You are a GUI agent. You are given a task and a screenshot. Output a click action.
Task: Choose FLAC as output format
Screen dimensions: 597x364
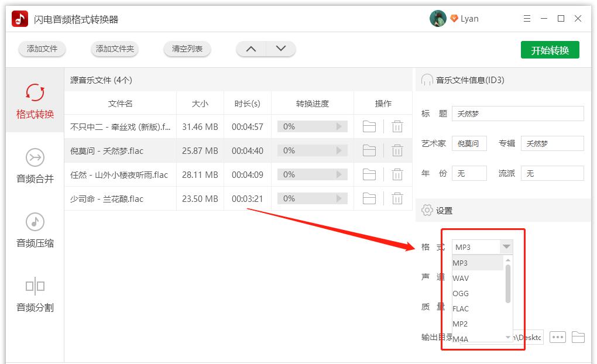click(461, 308)
